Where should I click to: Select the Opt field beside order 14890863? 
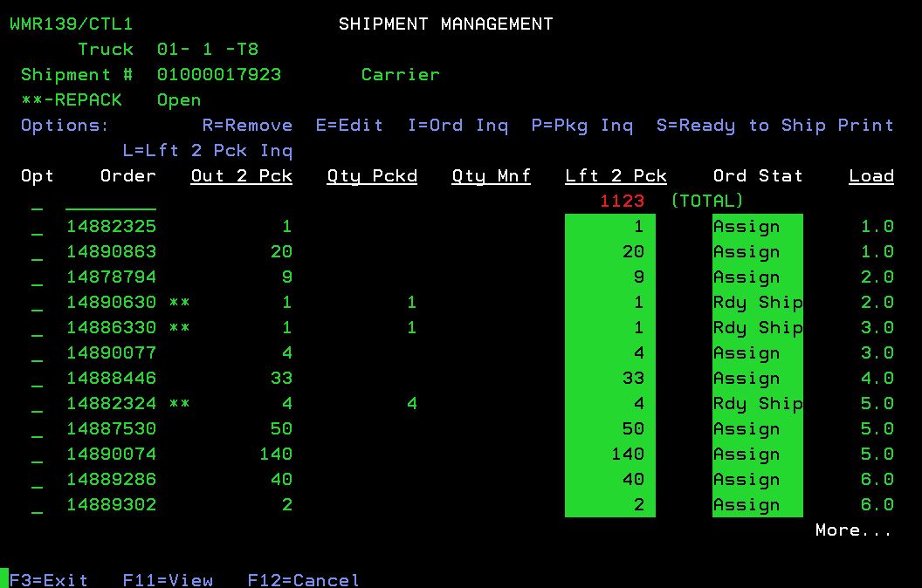click(x=37, y=253)
